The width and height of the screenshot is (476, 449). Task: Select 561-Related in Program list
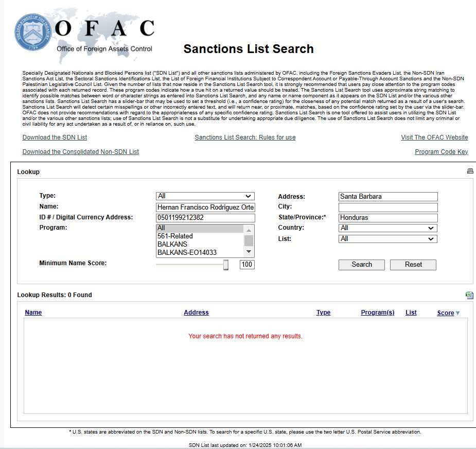point(175,236)
